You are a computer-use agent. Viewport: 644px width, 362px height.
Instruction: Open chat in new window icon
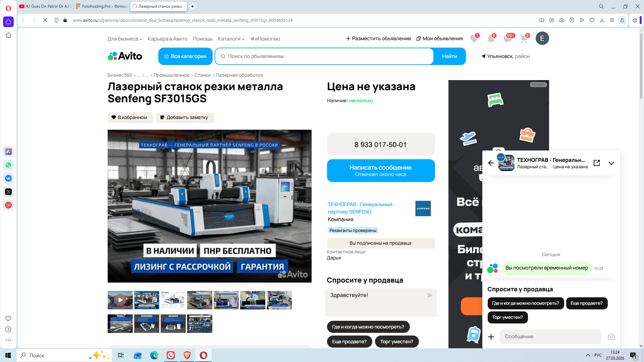tap(597, 163)
